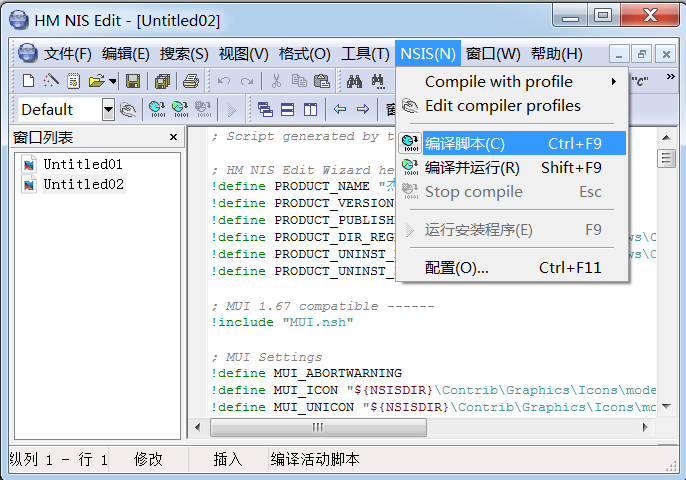Cascade windows with the toolbar icon

pos(265,109)
